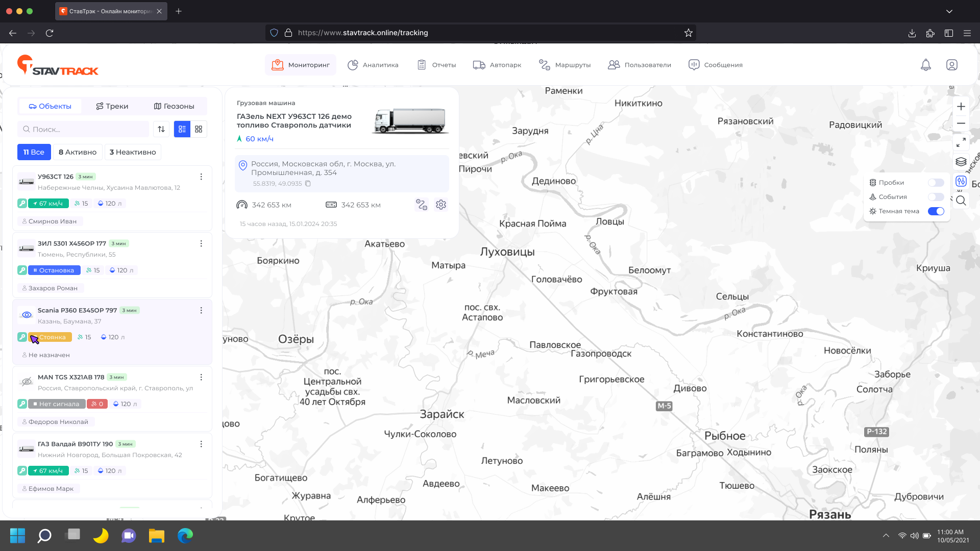Open a new browser tab
The width and height of the screenshot is (980, 551).
pos(179,11)
